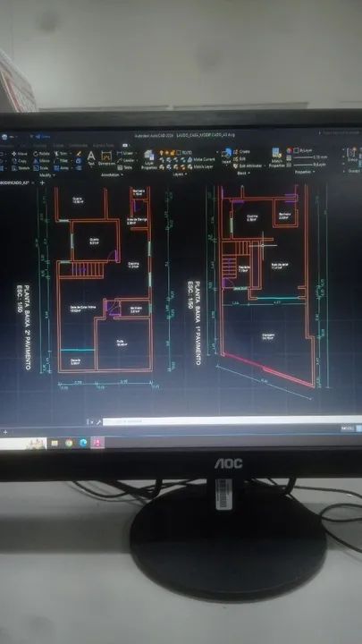Viewport: 362px width, 644px height.
Task: Click Make Current layer tool
Action: (x=201, y=160)
